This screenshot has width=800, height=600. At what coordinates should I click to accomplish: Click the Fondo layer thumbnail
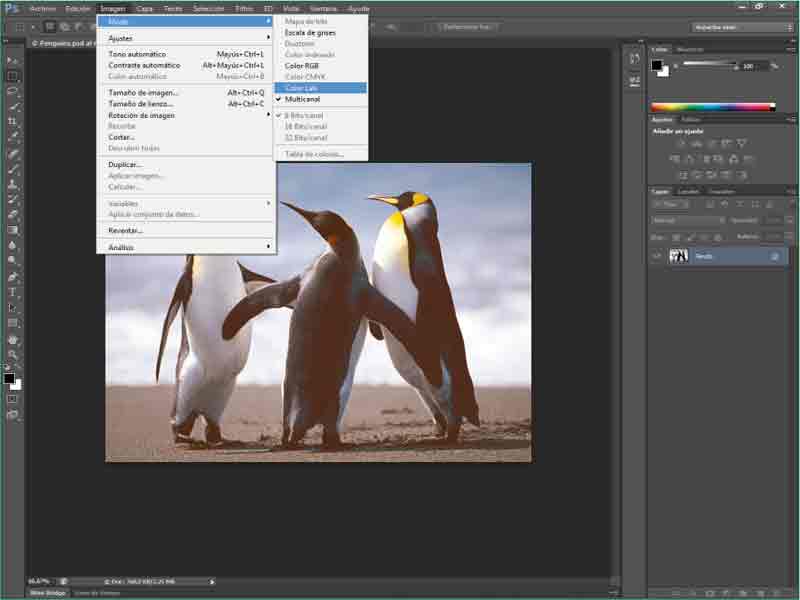(679, 256)
